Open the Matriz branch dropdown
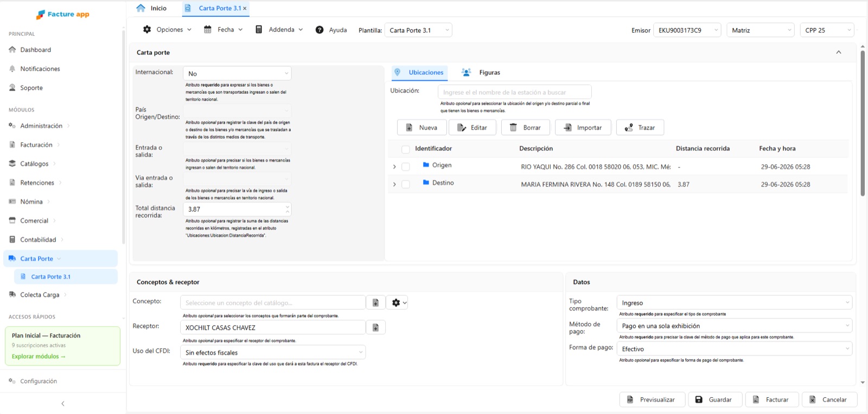 click(x=761, y=30)
